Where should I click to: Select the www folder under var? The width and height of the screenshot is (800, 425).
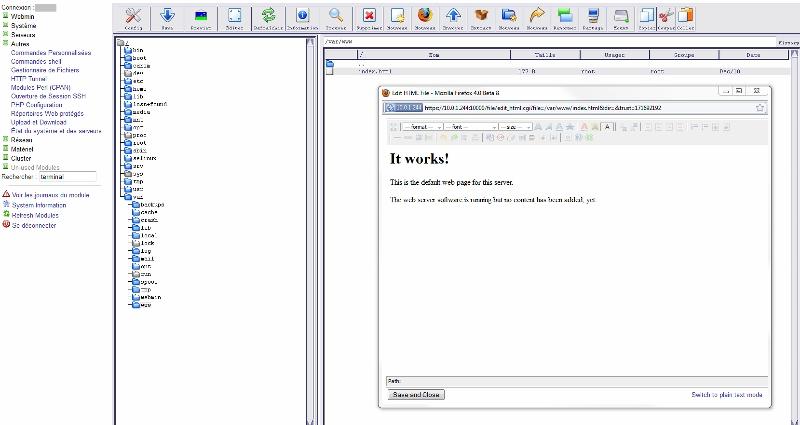[145, 305]
